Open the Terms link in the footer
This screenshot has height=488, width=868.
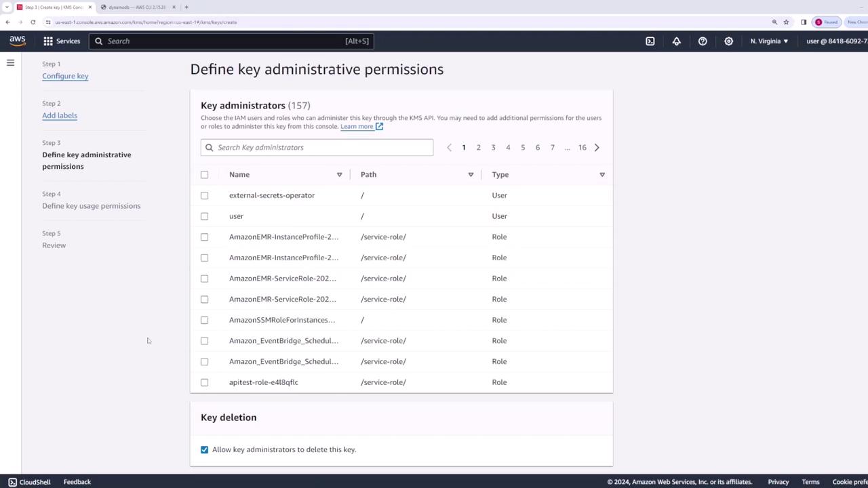(x=810, y=482)
